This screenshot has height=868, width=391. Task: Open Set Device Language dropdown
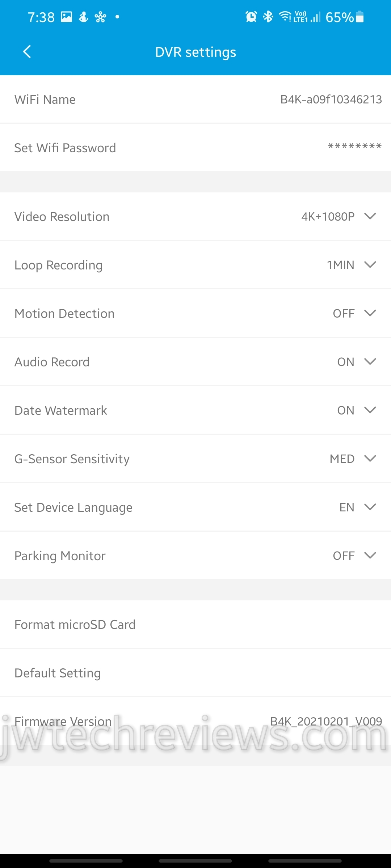click(x=370, y=507)
